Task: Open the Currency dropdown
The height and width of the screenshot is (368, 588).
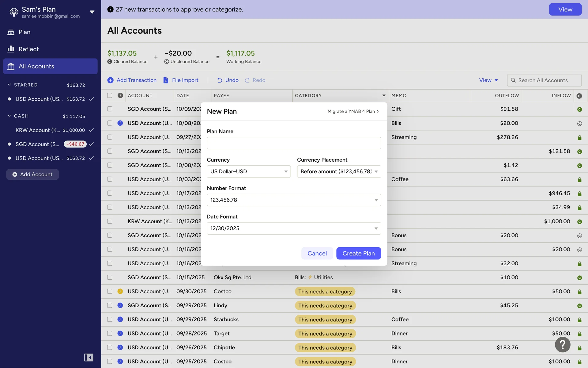Action: tap(248, 171)
